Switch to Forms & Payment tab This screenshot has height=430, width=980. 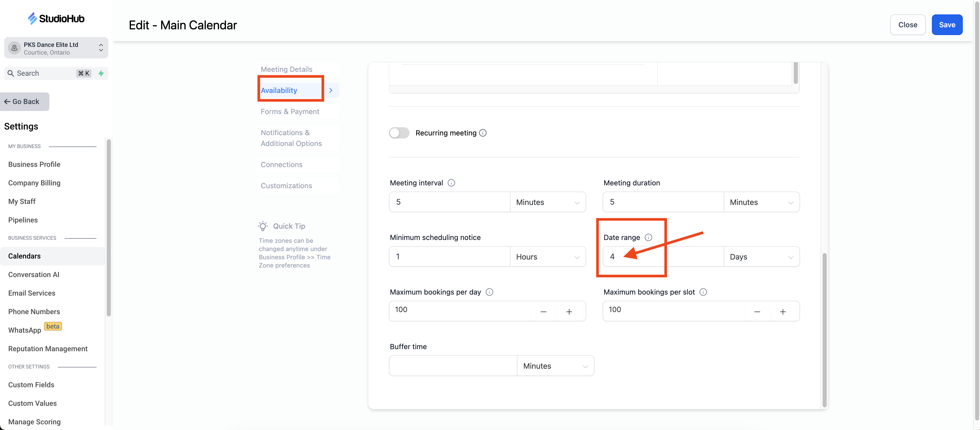290,111
